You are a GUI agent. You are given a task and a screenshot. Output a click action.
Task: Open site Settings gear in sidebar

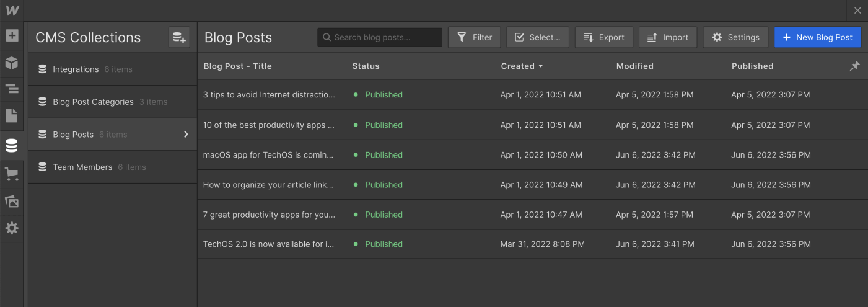(x=12, y=228)
